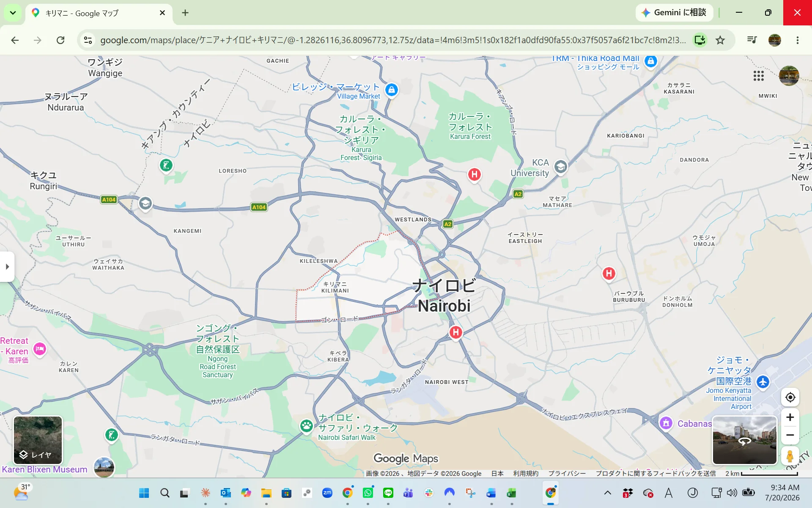The image size is (812, 508).
Task: Click the 日本 region link in footer
Action: [x=497, y=473]
